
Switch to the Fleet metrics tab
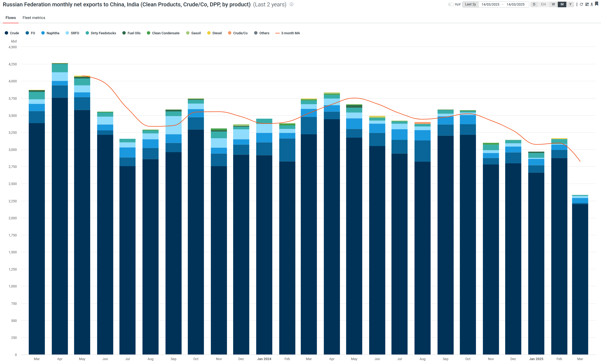pos(34,18)
